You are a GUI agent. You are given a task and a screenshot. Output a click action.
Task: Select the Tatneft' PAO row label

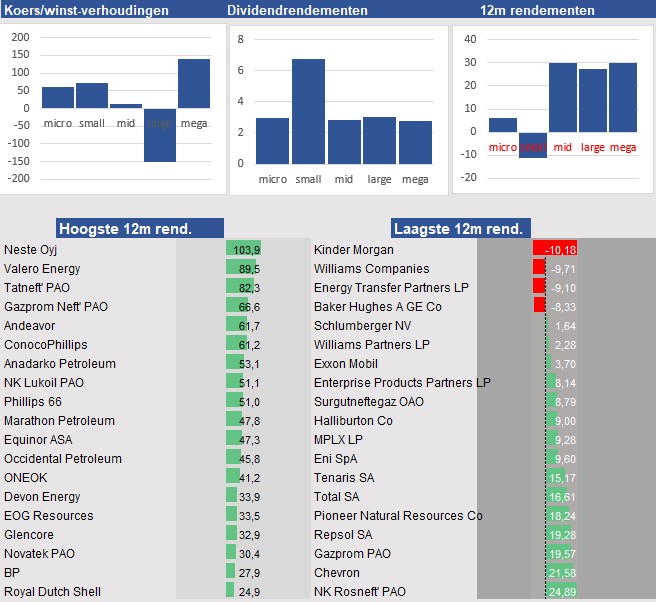click(x=37, y=288)
